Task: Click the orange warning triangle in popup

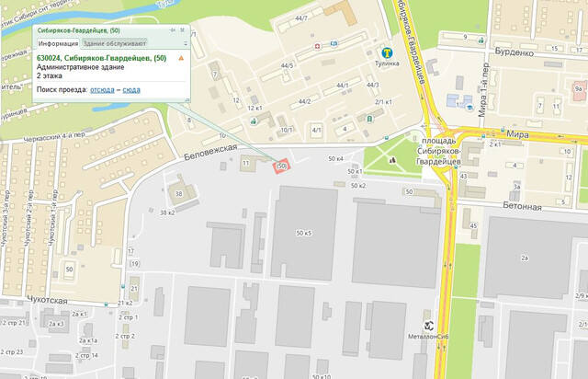Action: [181, 58]
